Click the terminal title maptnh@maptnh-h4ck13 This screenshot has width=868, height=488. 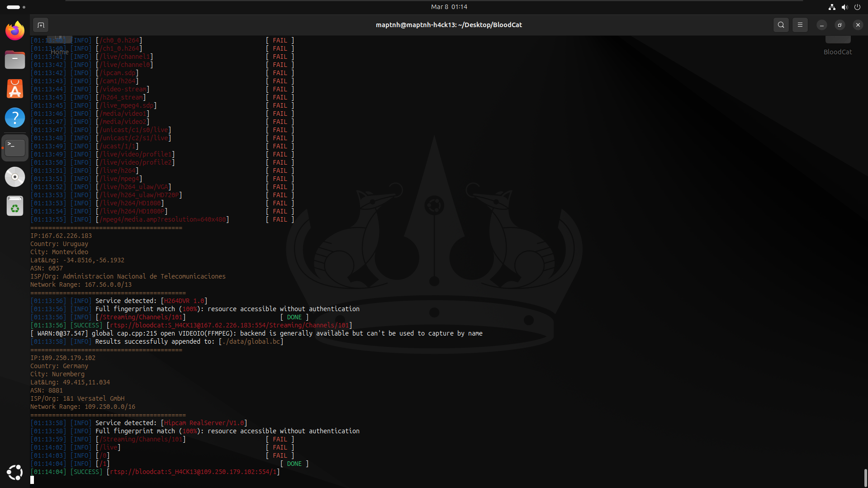(449, 25)
